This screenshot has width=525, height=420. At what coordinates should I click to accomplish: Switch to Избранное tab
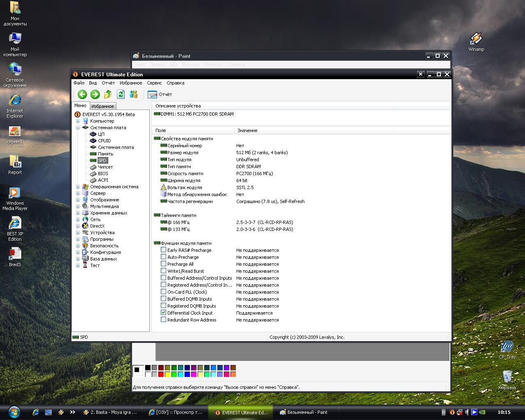(x=103, y=106)
